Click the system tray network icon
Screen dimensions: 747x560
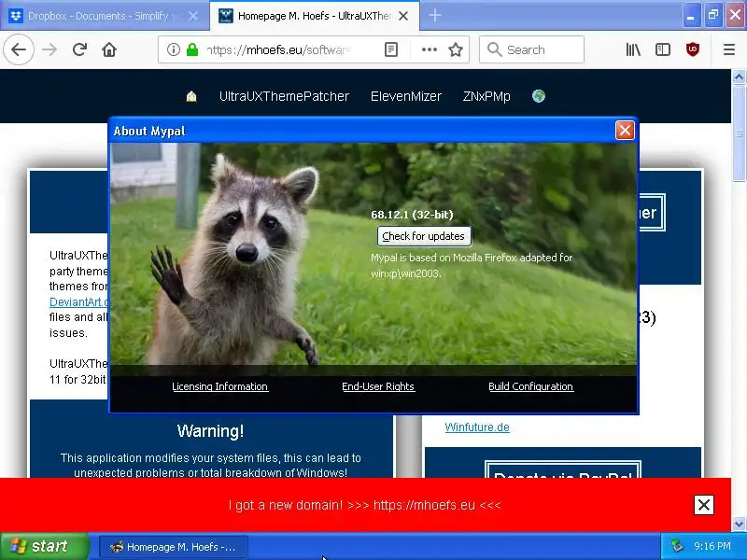(x=678, y=546)
